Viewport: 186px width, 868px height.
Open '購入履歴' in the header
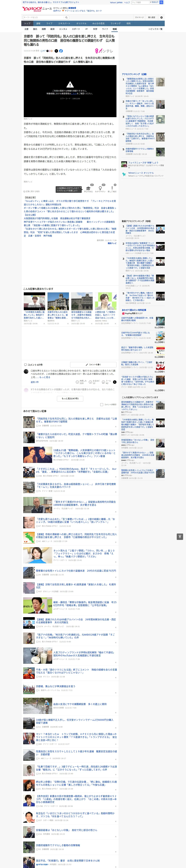[x=152, y=18]
